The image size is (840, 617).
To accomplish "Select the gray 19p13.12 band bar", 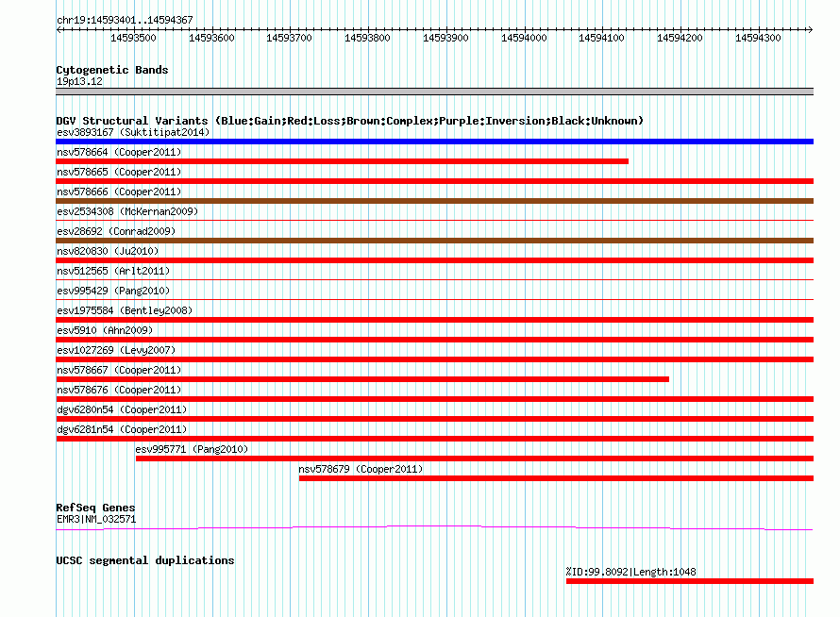I will tap(434, 92).
